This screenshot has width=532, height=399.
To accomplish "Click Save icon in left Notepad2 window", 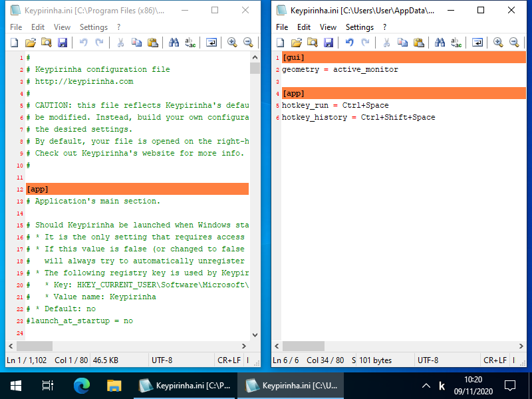I will [63, 43].
